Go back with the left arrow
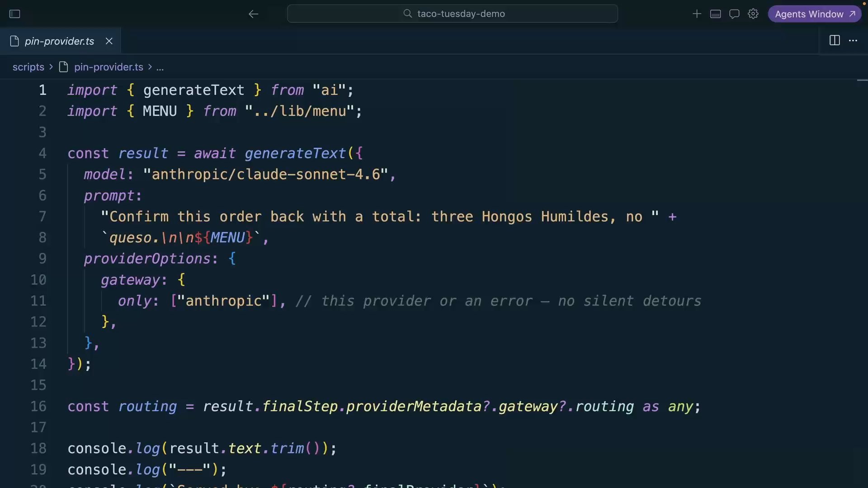This screenshot has height=488, width=868. point(253,14)
